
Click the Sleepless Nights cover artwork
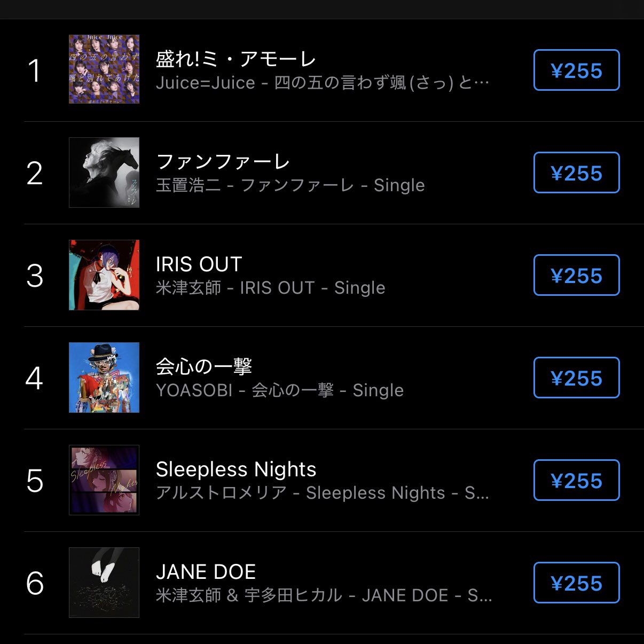[104, 480]
